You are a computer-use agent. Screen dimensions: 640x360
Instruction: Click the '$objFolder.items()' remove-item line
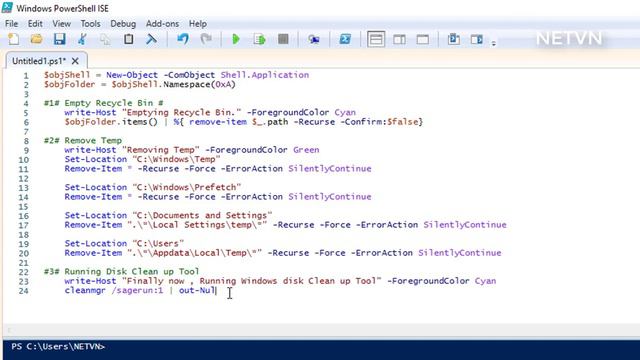(x=244, y=122)
